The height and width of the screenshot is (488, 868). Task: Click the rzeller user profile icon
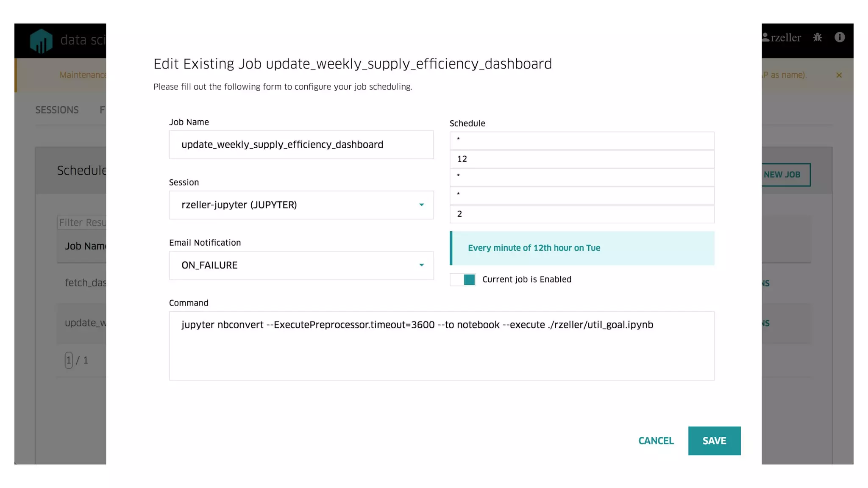pos(765,37)
